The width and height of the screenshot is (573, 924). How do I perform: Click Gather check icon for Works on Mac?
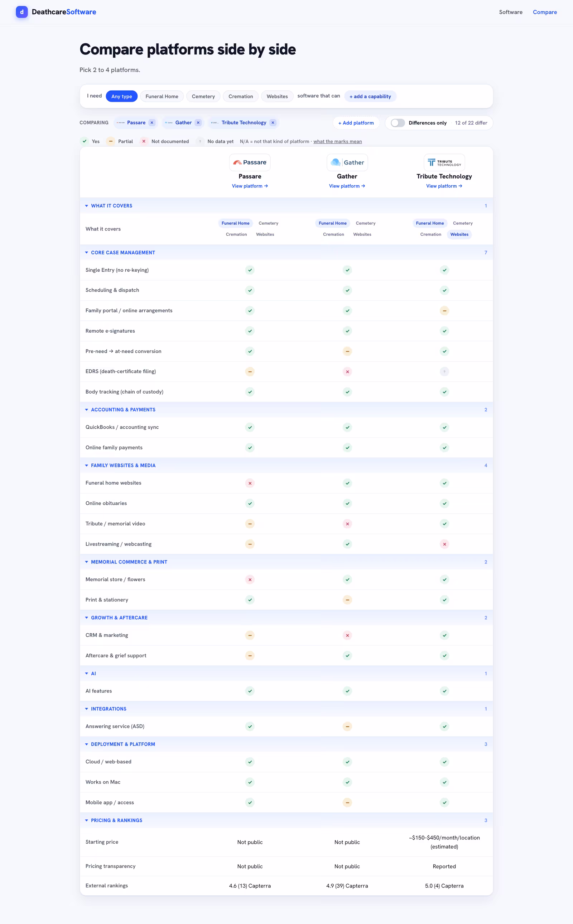click(347, 782)
